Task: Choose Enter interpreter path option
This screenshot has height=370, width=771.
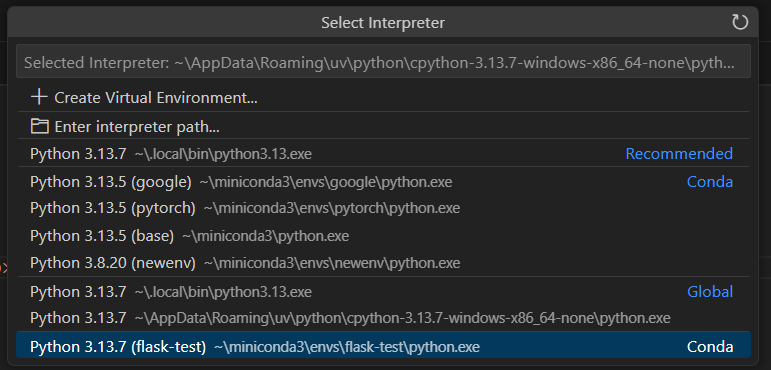Action: [383, 126]
